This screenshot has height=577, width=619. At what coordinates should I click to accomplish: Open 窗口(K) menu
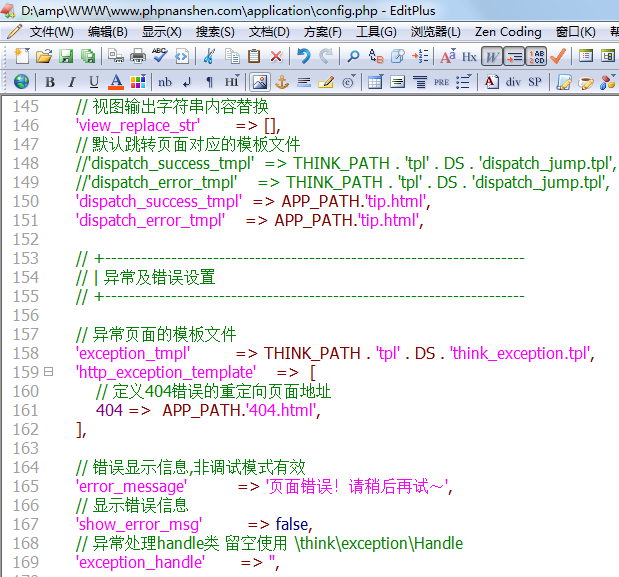pos(576,32)
